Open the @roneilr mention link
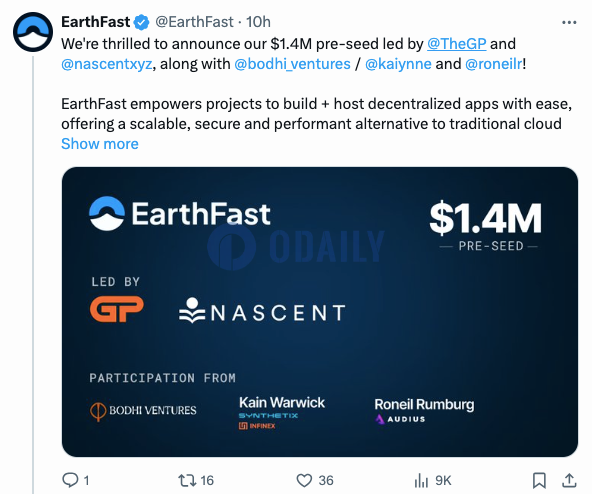This screenshot has height=494, width=592. click(x=494, y=64)
